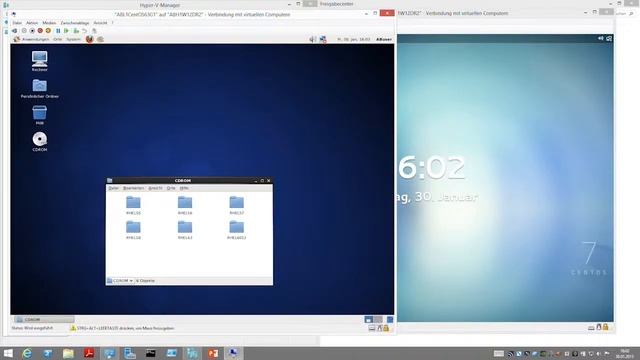Click the green Reset toolbar icon
Viewport: 640px width, 360px height.
66,31
